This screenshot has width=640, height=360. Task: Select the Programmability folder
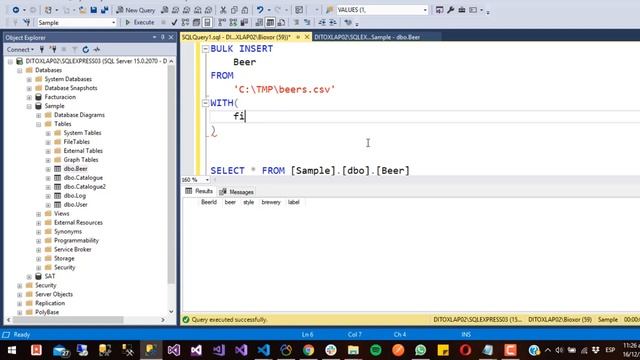76,240
